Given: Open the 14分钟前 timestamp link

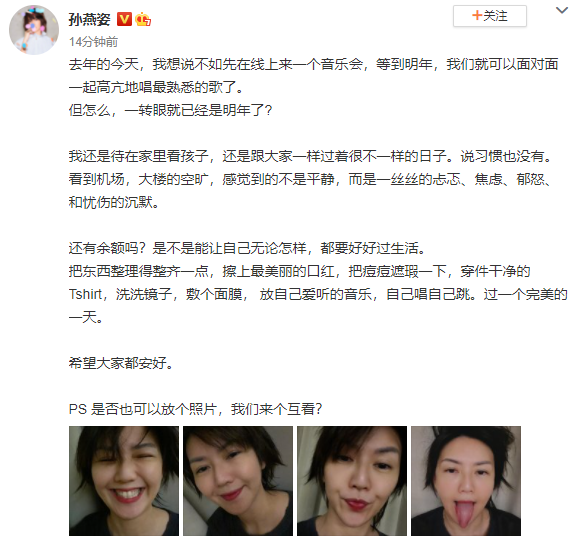Looking at the screenshot, I should click(x=93, y=42).
